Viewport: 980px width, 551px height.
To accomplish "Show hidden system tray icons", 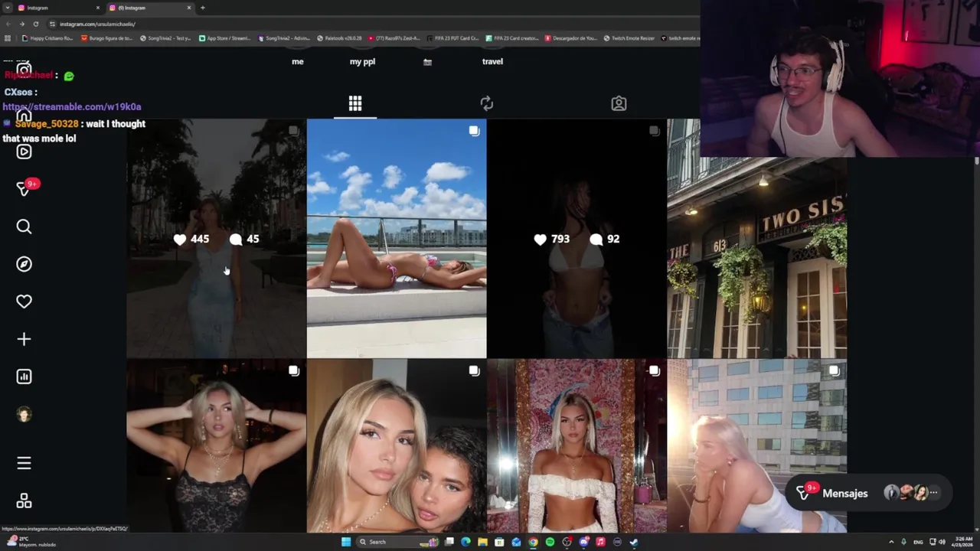I will (x=891, y=542).
